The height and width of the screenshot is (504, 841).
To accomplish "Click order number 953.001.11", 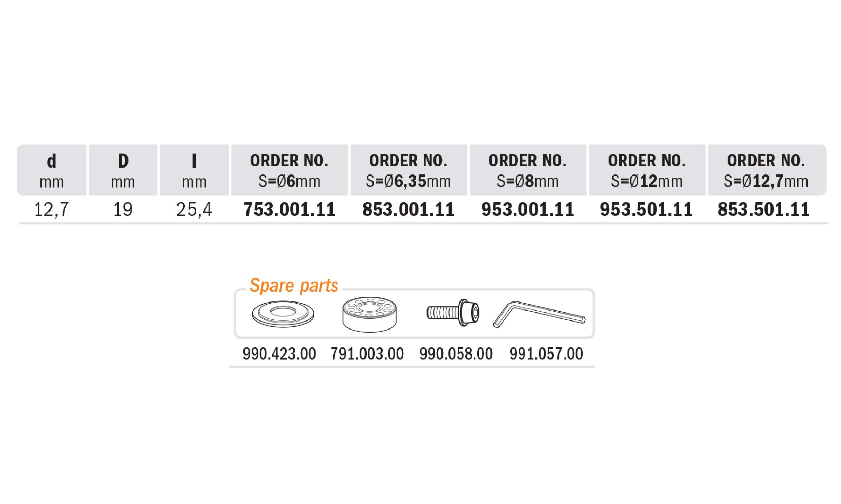I will [x=527, y=209].
